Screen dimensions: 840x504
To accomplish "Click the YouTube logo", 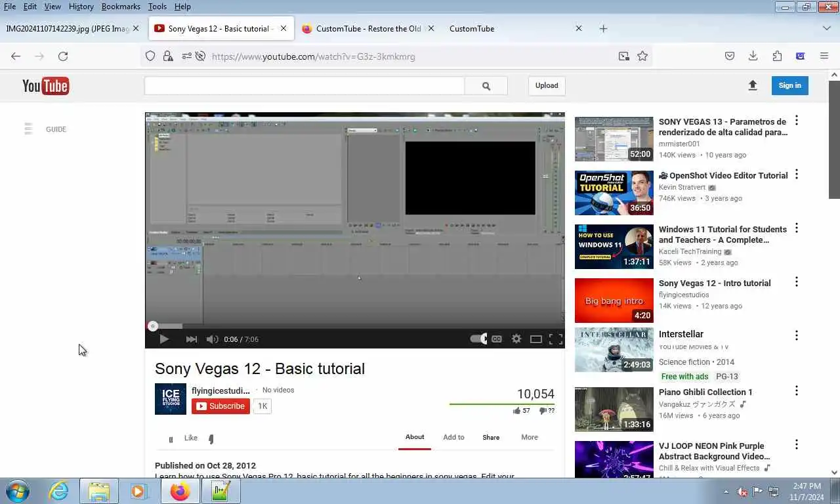I will click(45, 86).
